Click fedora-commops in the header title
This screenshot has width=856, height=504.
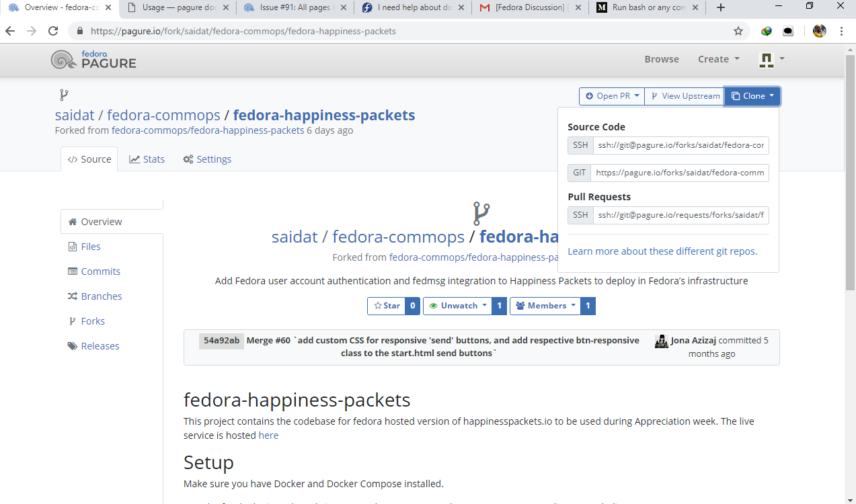[x=163, y=115]
